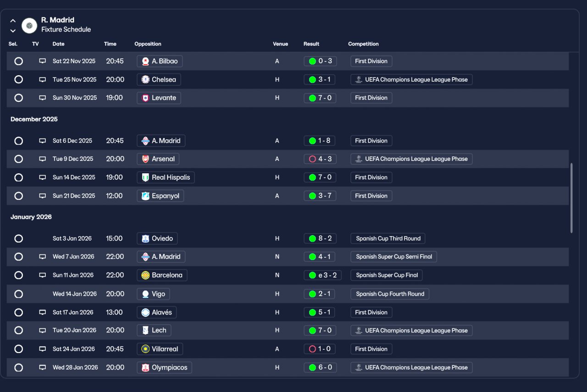Click the Real Hispalis club crest icon
This screenshot has width=587, height=392.
[145, 177]
